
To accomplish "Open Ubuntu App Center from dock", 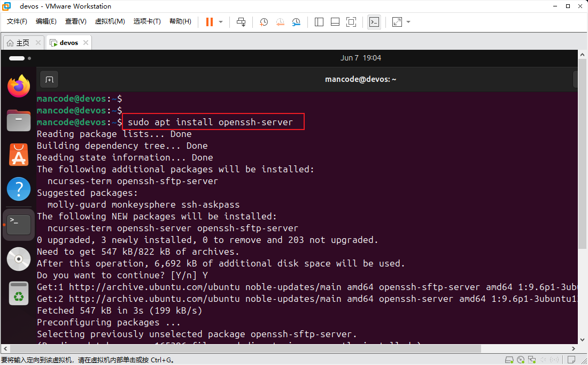I will [19, 155].
